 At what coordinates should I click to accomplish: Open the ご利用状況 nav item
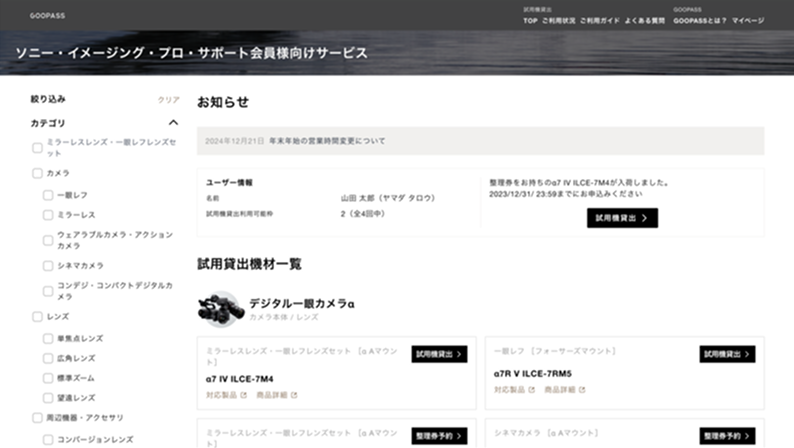(x=559, y=21)
